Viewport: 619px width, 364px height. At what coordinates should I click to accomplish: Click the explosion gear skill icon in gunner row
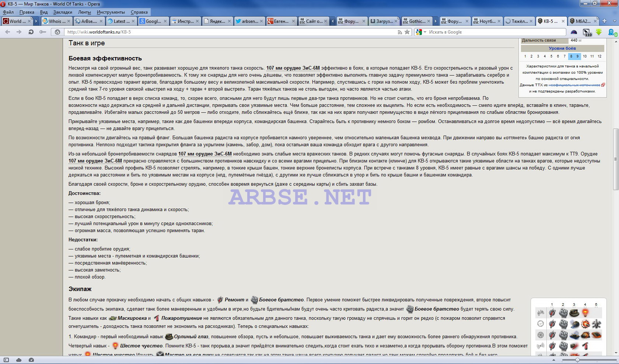(x=585, y=324)
